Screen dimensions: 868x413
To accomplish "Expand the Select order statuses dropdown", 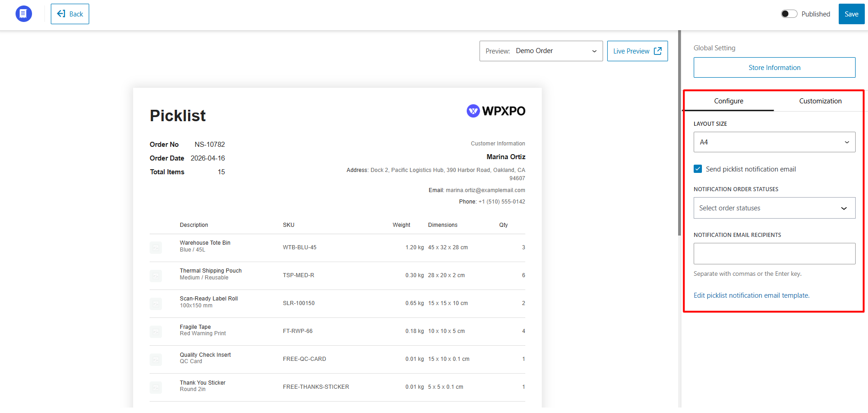I will [774, 208].
